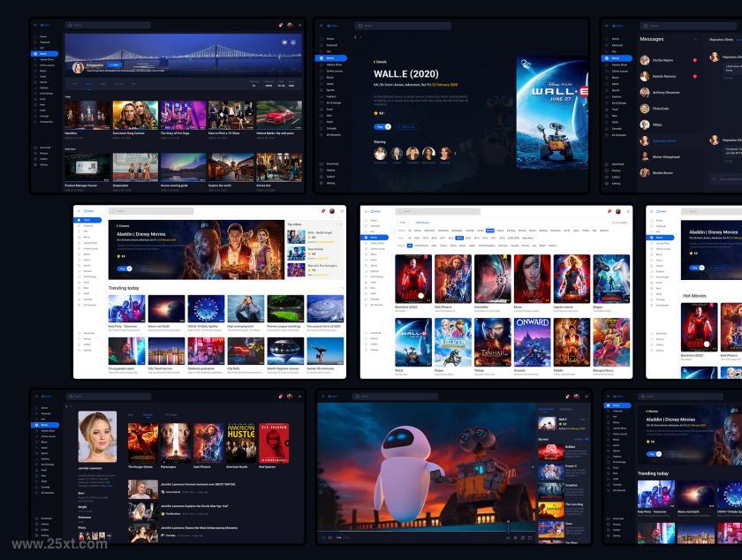The image size is (742, 560).
Task: Select Home item in bottom-right dark home sidebar
Action: tap(617, 405)
